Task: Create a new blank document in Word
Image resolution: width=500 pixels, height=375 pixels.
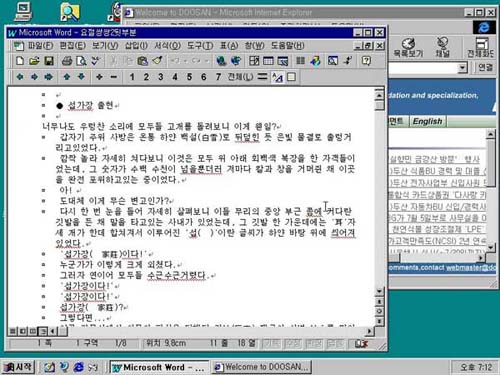Action: [20, 61]
